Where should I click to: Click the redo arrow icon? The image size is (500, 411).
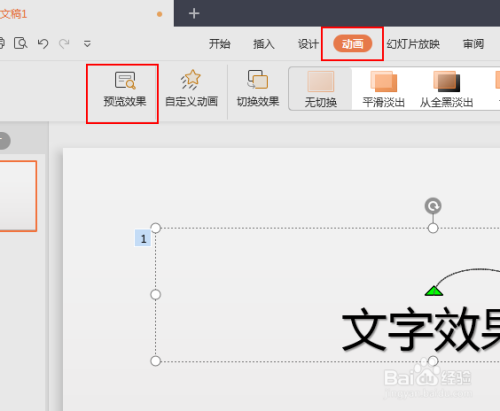(x=64, y=44)
